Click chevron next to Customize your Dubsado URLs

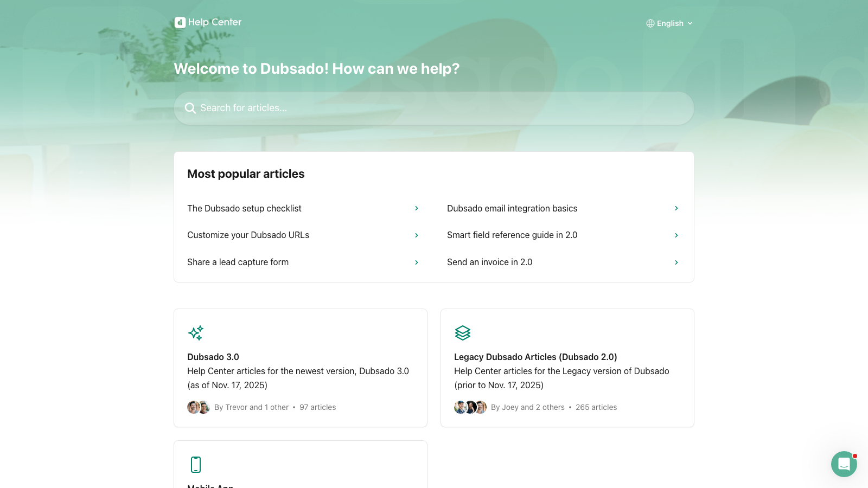tap(417, 235)
